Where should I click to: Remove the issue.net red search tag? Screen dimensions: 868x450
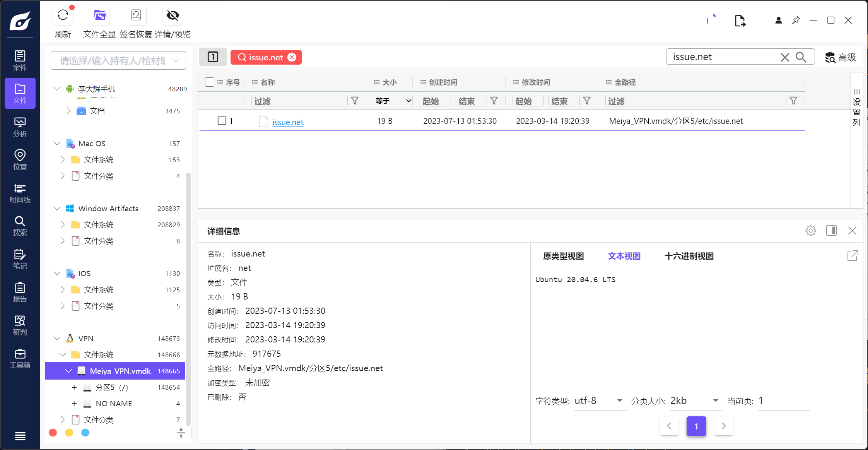[x=292, y=57]
